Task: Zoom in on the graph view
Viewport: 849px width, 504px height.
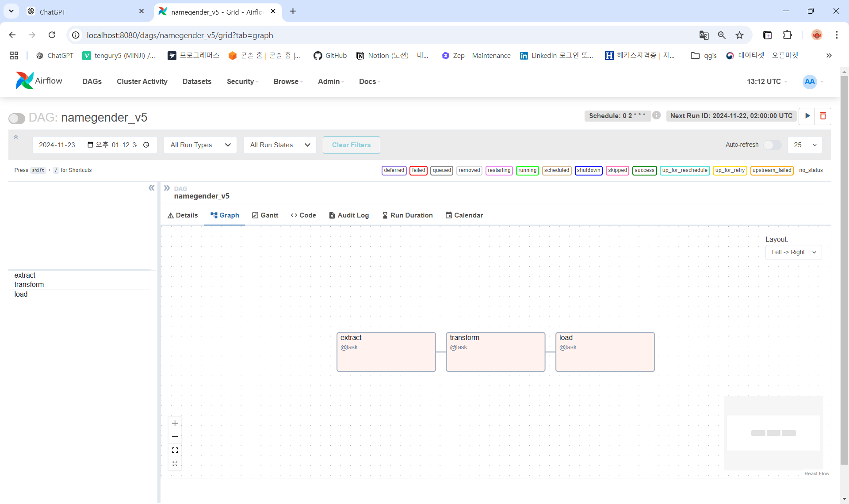Action: (175, 423)
